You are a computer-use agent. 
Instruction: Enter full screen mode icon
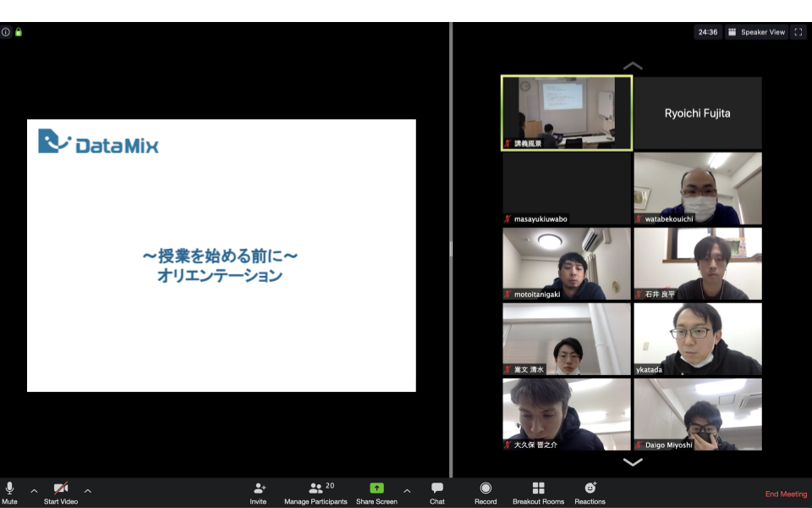[798, 32]
